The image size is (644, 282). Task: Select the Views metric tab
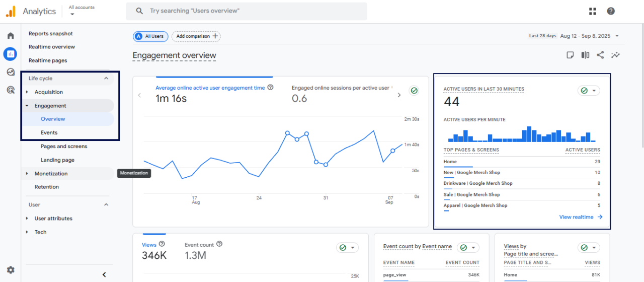pos(154,250)
